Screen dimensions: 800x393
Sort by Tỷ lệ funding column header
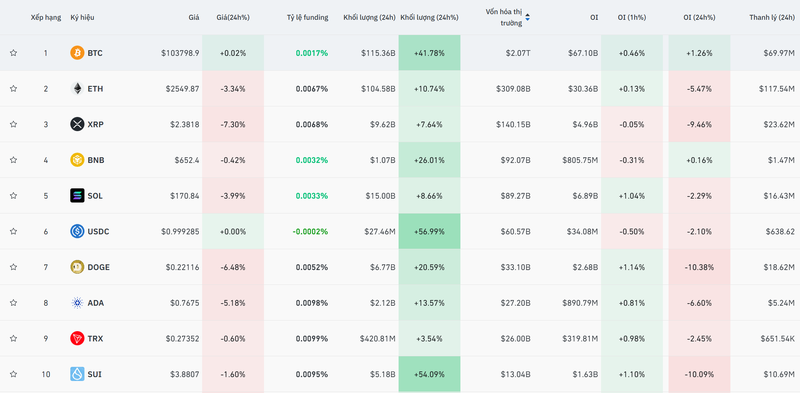coord(307,17)
